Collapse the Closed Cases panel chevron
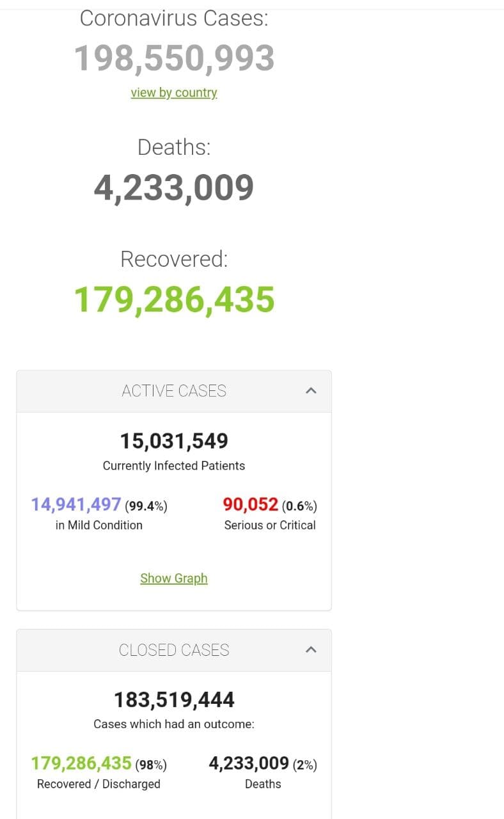Screen dimensions: 504x819 pyautogui.click(x=311, y=649)
